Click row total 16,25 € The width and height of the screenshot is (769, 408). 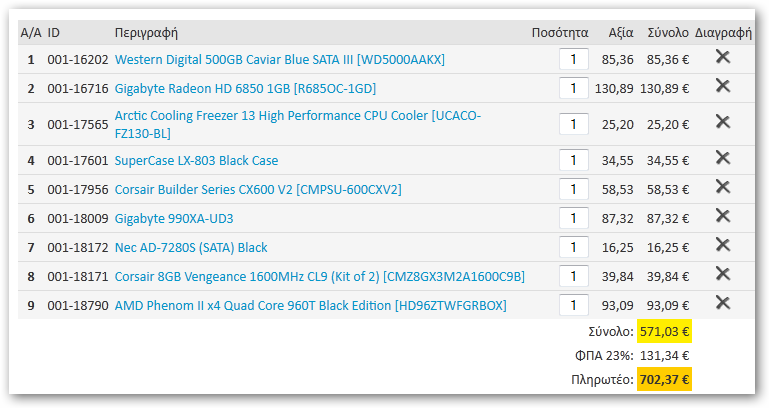tap(668, 248)
